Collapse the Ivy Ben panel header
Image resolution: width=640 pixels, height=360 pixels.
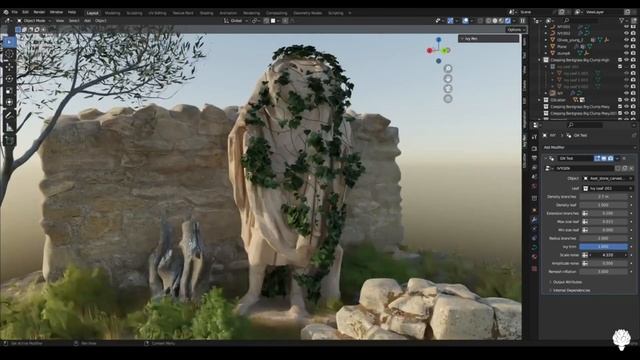pyautogui.click(x=488, y=38)
